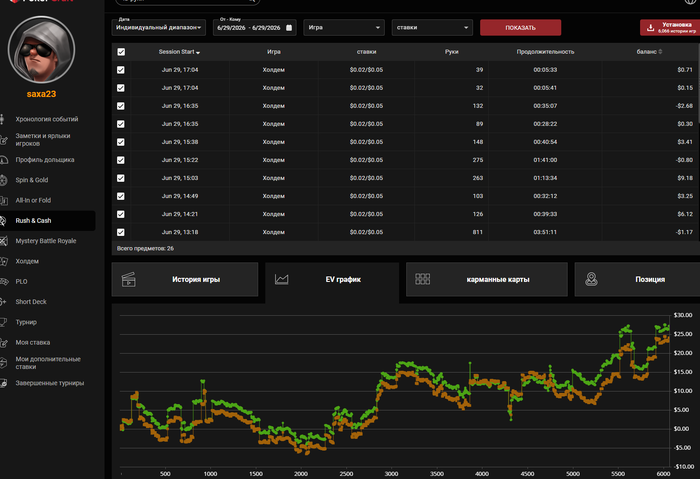Image resolution: width=700 pixels, height=479 pixels.
Task: Click the chart icon of EV график
Action: coord(281,279)
